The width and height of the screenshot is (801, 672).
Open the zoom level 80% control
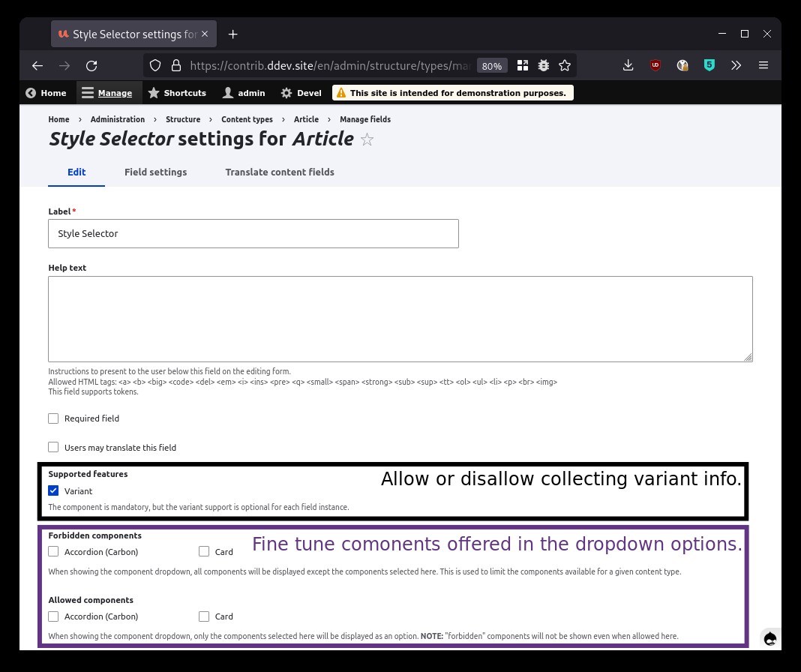click(492, 65)
